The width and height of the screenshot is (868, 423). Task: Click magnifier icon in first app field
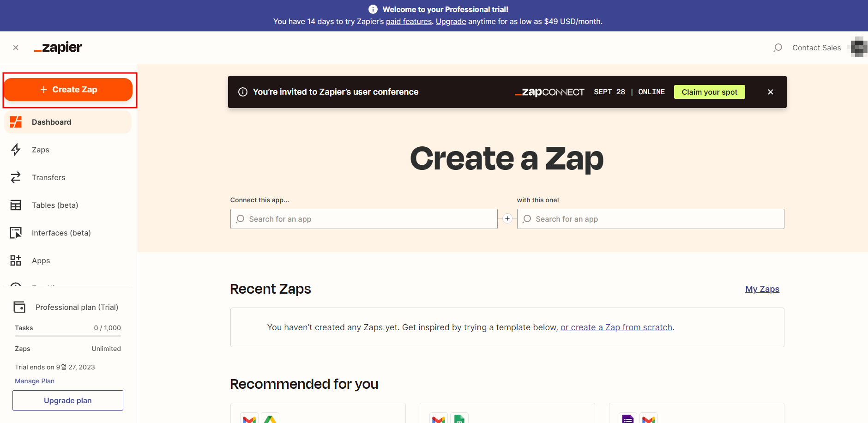pos(240,219)
